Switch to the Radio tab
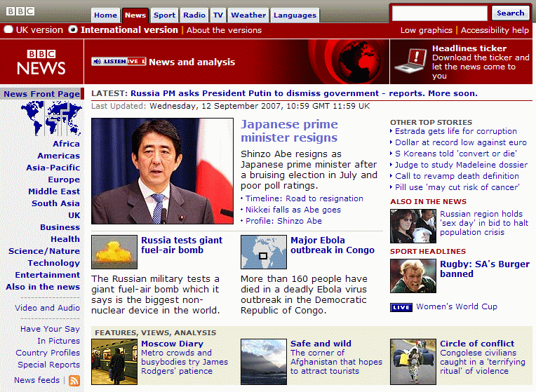 click(194, 15)
